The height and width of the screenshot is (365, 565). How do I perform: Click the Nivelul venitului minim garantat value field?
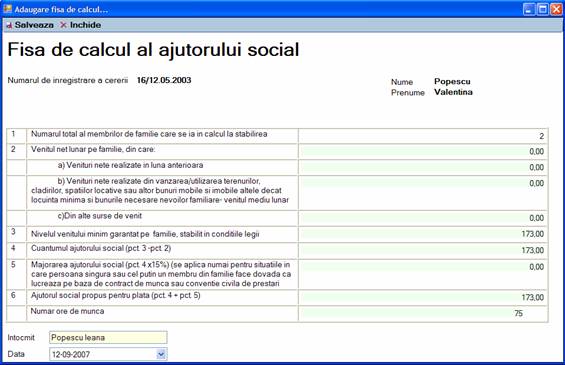click(x=423, y=234)
